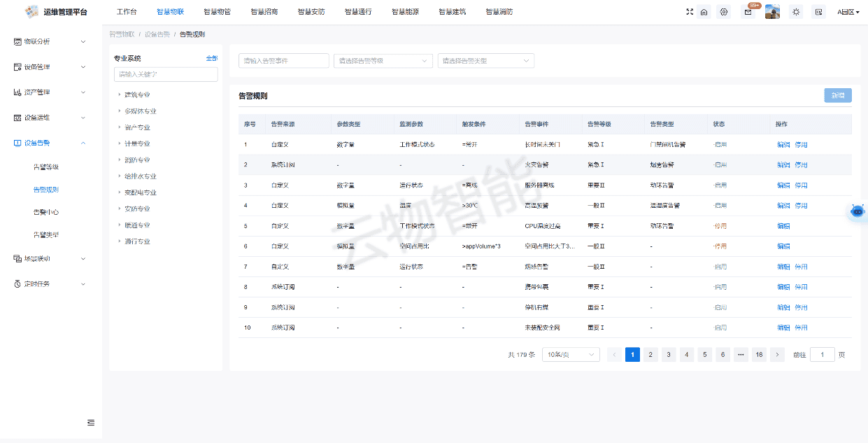Click the 请输入告警事件 search field

(x=283, y=61)
